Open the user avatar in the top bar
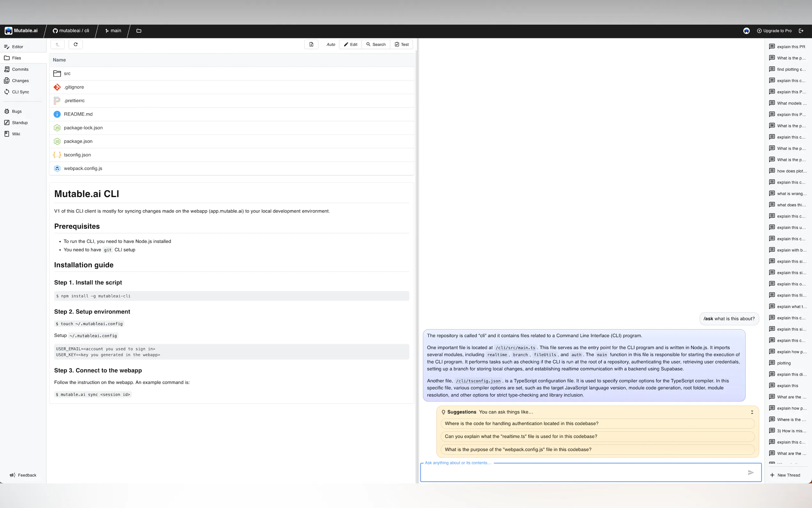Viewport: 812px width, 508px height. pos(746,31)
